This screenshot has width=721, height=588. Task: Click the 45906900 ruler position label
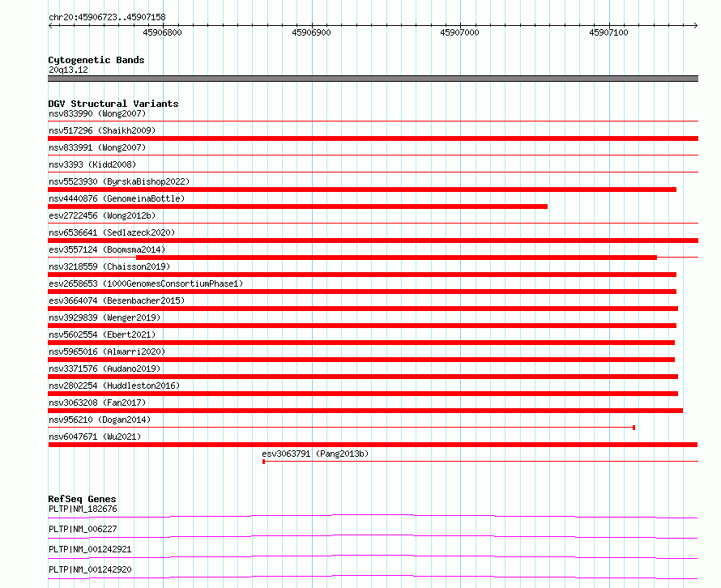point(311,32)
